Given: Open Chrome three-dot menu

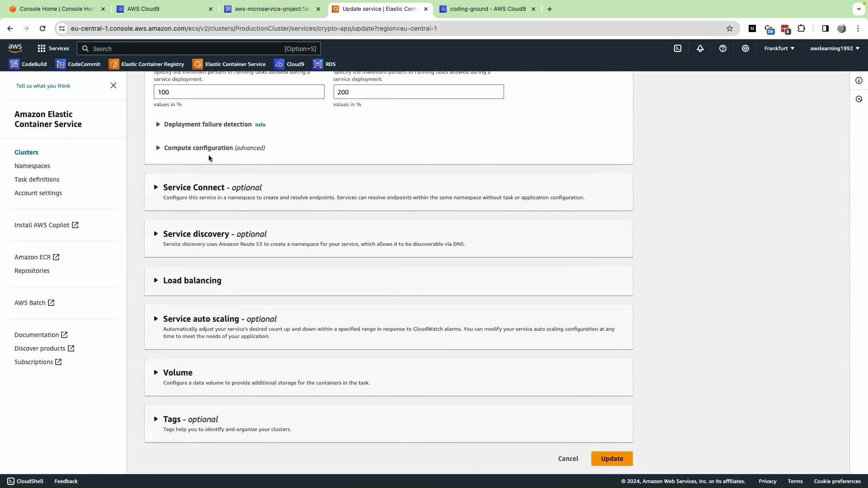Looking at the screenshot, I should (x=858, y=28).
